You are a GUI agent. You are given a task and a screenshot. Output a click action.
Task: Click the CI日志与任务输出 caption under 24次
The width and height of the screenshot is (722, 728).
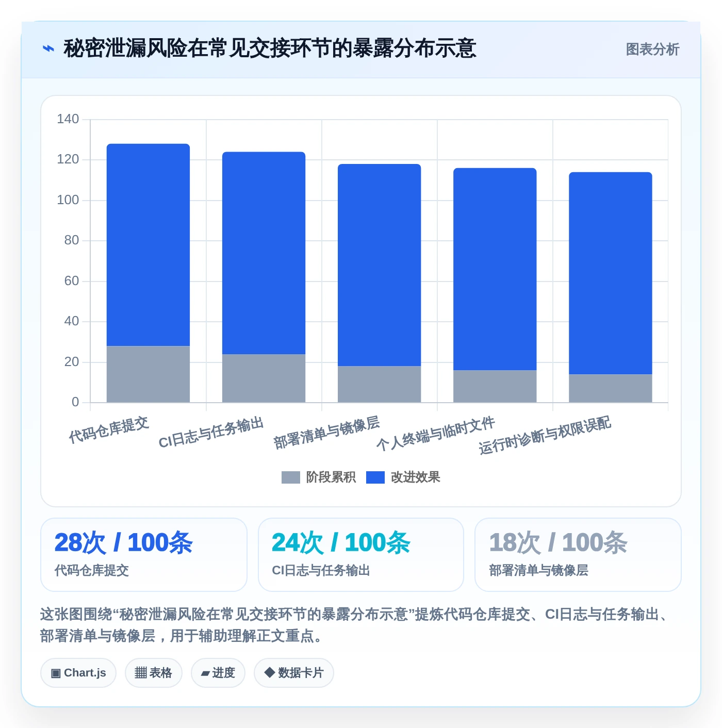[321, 571]
